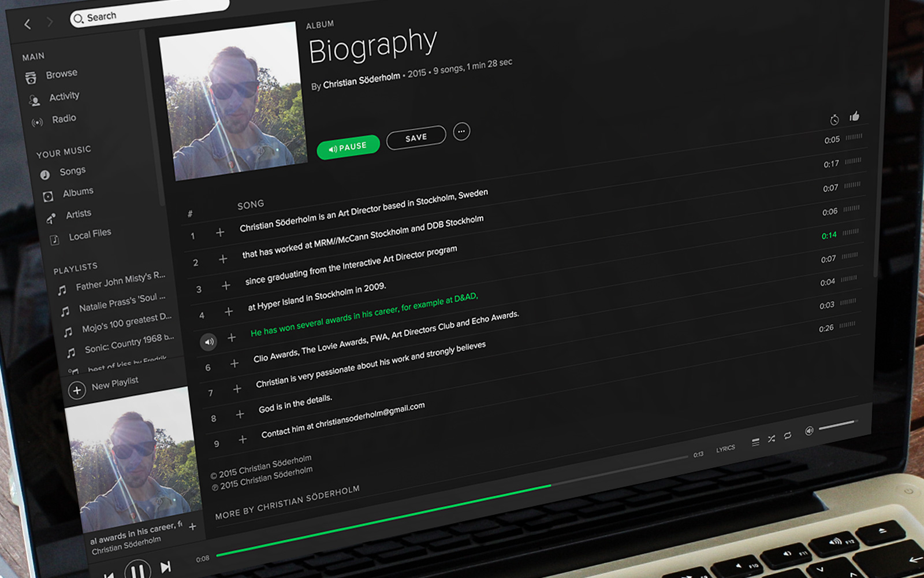Open Albums under Your Music
This screenshot has width=924, height=578.
coord(78,192)
